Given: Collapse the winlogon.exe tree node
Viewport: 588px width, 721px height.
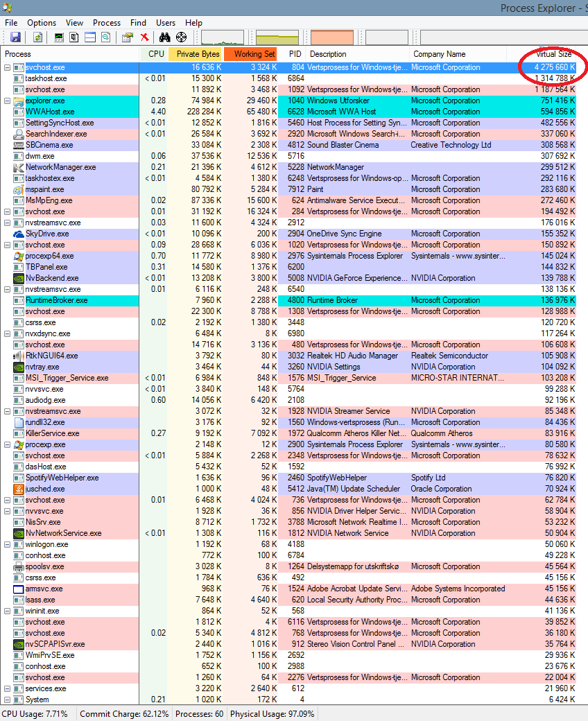Looking at the screenshot, I should point(7,544).
